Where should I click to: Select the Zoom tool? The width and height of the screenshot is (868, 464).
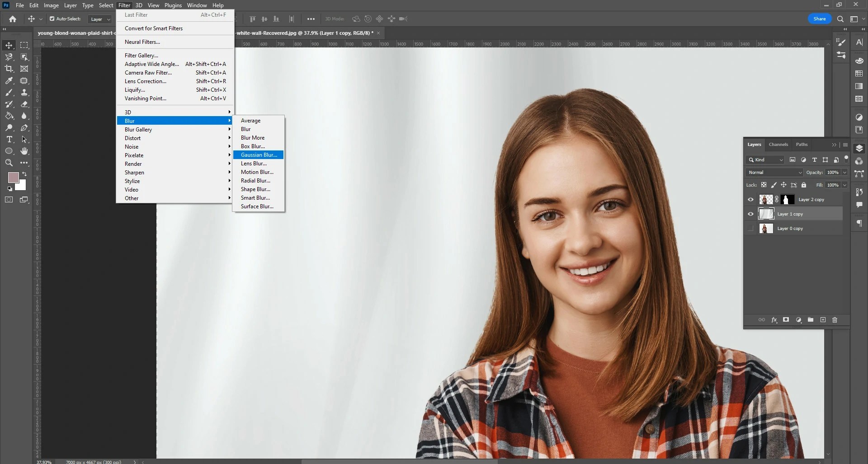9,163
